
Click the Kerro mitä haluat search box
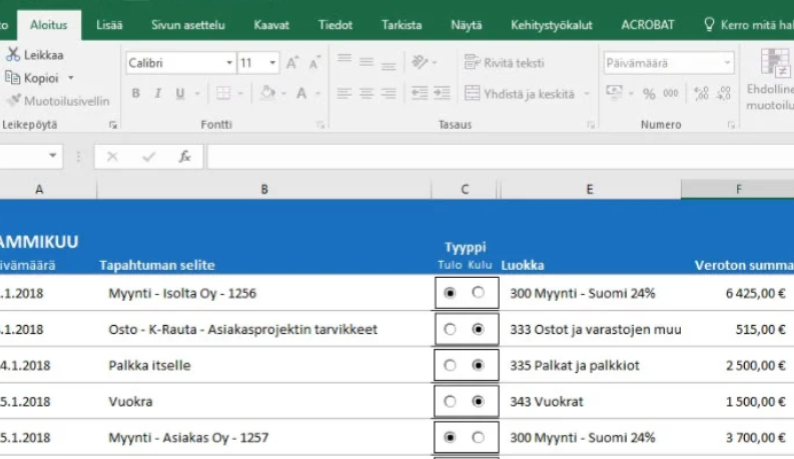point(749,25)
